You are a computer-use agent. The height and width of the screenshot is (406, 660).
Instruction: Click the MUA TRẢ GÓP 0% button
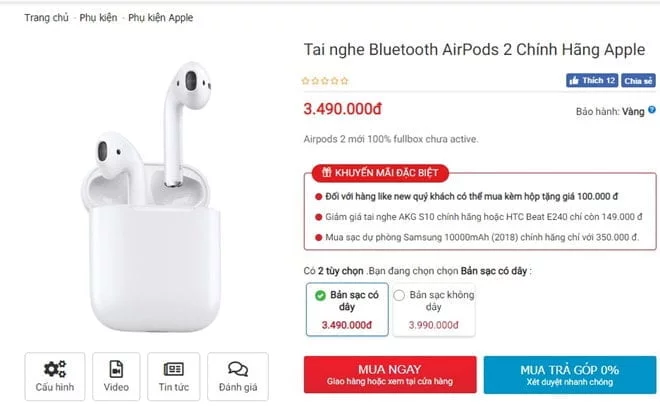click(569, 374)
